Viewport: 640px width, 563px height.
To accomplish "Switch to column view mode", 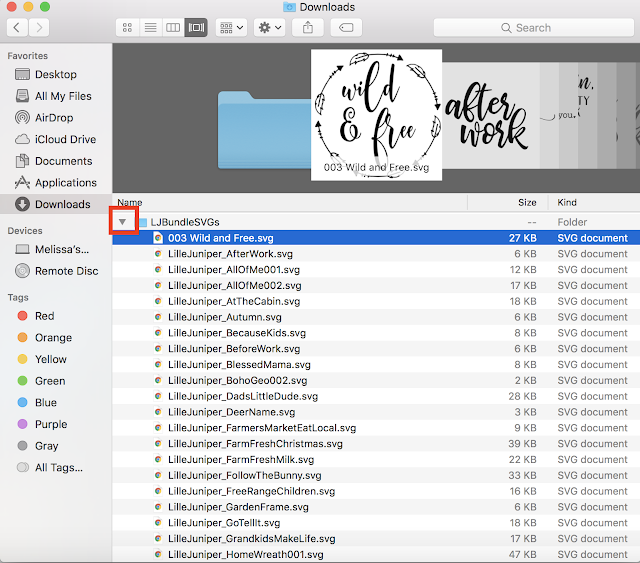I will coord(173,27).
